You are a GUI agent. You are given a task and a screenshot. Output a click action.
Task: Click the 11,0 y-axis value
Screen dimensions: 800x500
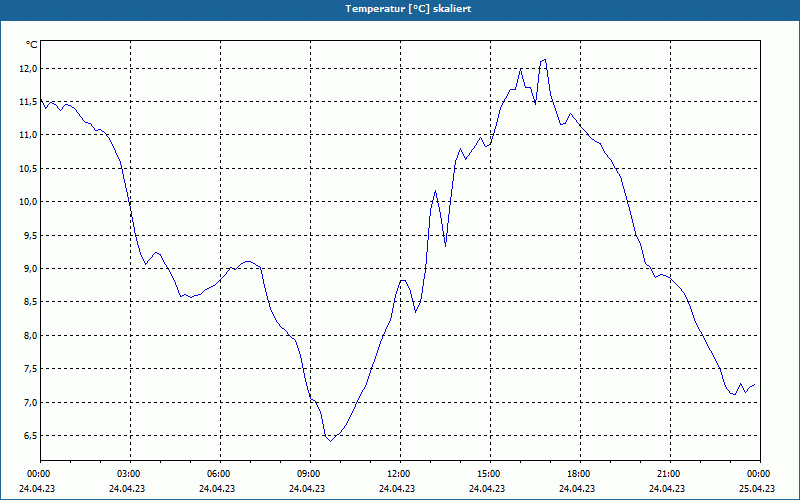(28, 135)
